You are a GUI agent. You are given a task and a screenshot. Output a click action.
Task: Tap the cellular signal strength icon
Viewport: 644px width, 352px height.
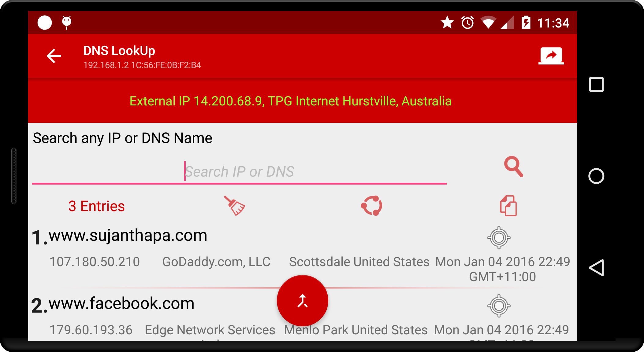pyautogui.click(x=507, y=23)
